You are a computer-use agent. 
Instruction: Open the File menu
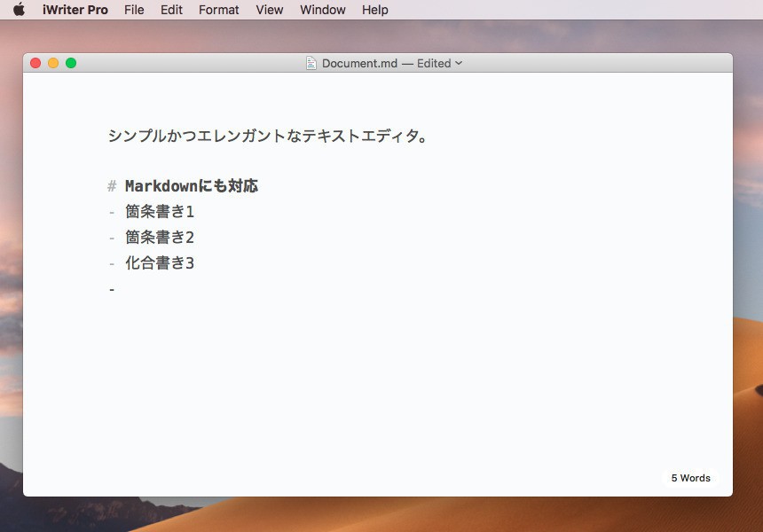(134, 10)
